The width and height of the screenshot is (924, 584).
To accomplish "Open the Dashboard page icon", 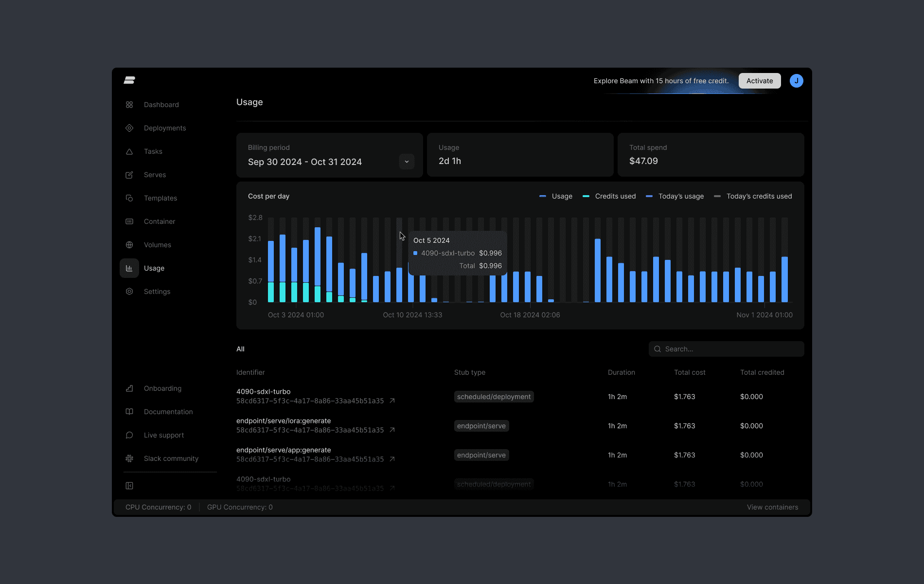I will click(x=129, y=105).
